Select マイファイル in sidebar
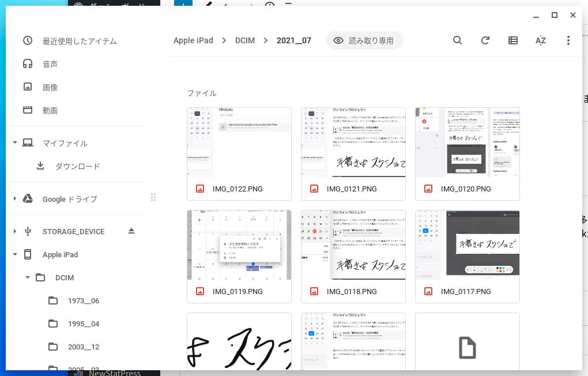The width and height of the screenshot is (588, 376). pos(65,144)
